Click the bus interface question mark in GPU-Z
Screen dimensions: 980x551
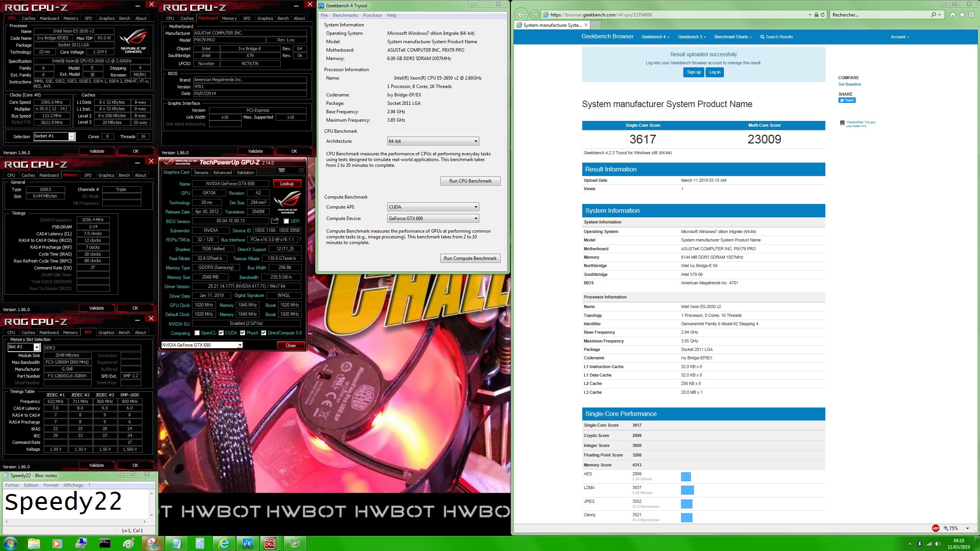(x=300, y=240)
